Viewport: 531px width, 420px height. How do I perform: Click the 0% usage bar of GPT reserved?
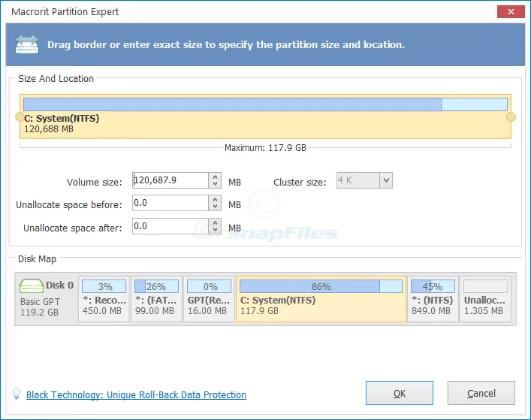(209, 286)
